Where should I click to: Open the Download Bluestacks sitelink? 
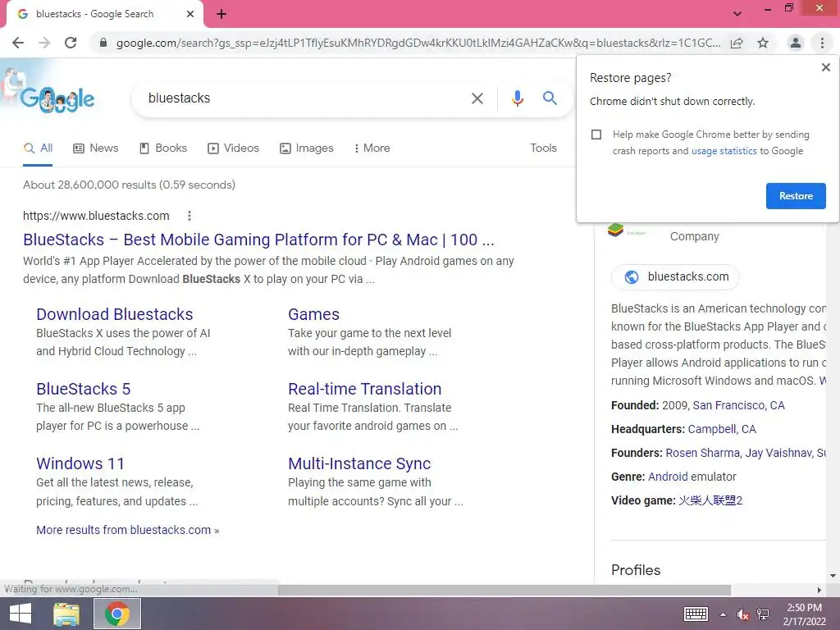click(115, 314)
